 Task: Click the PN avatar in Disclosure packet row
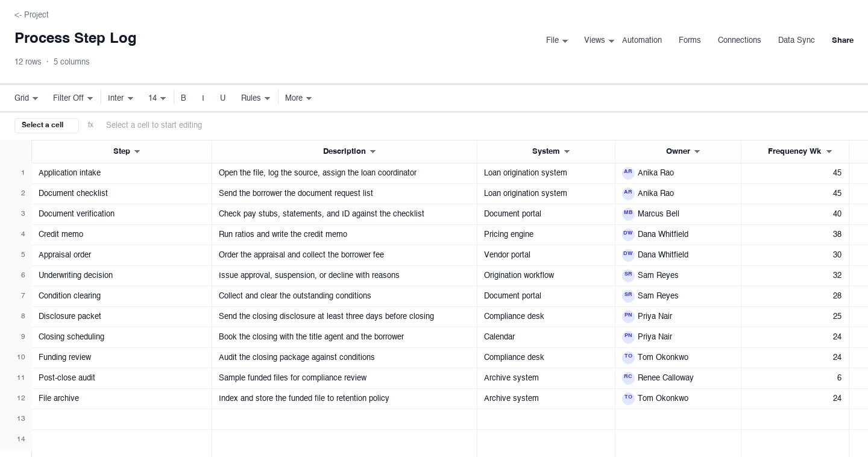click(628, 317)
